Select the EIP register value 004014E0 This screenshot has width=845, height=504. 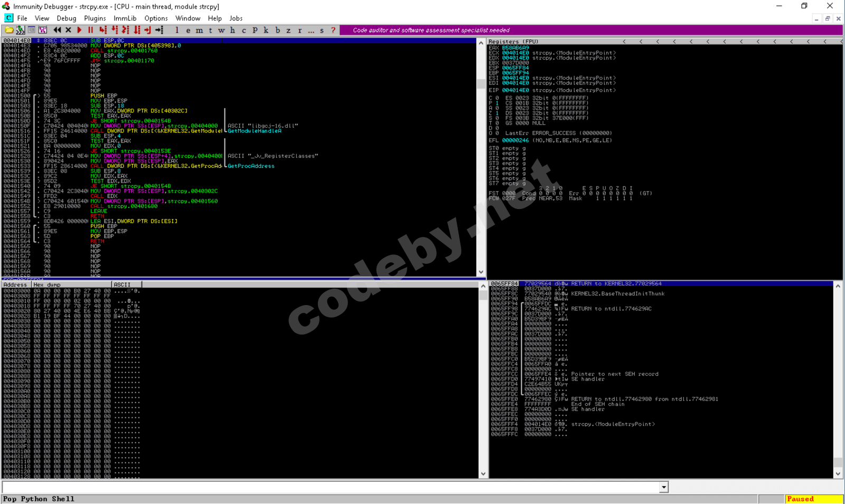point(515,90)
